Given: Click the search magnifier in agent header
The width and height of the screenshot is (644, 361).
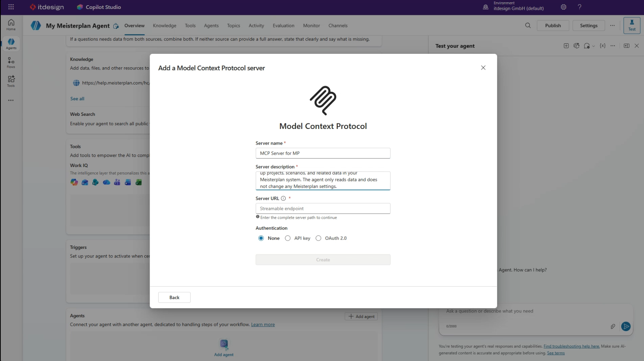Looking at the screenshot, I should click(528, 25).
